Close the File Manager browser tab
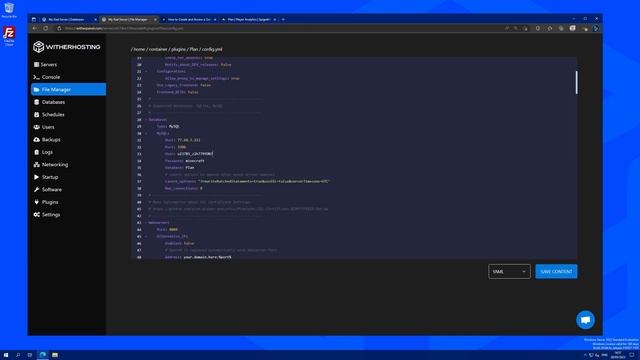This screenshot has height=360, width=640. point(155,19)
